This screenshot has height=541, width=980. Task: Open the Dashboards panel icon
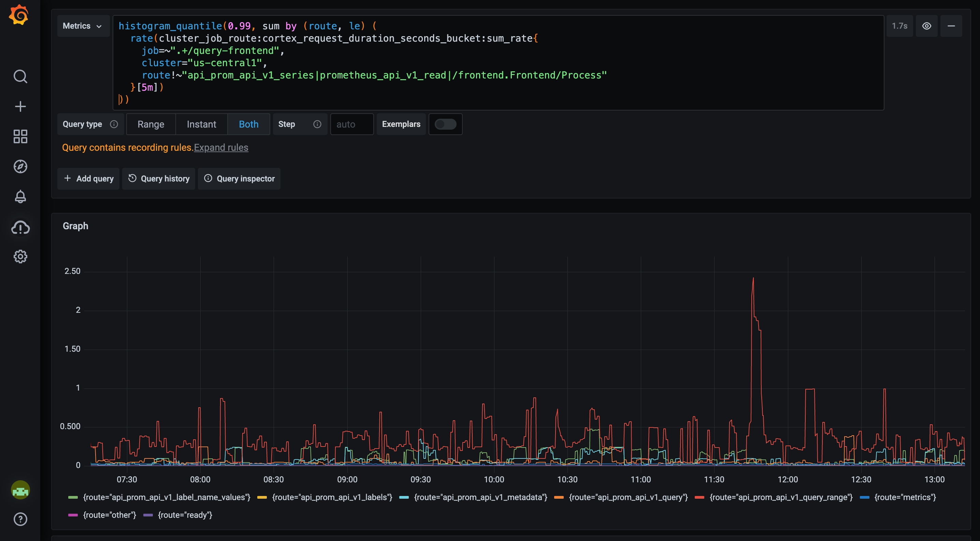pos(20,136)
